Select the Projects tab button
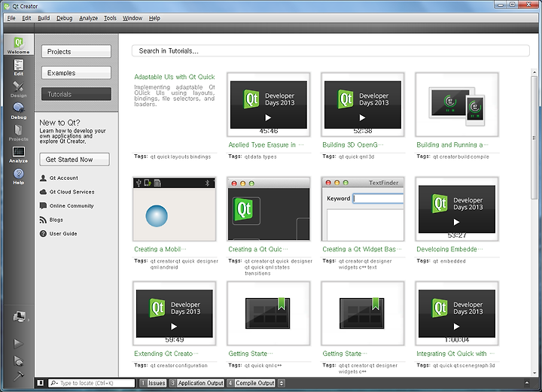542x392 pixels. coord(76,51)
